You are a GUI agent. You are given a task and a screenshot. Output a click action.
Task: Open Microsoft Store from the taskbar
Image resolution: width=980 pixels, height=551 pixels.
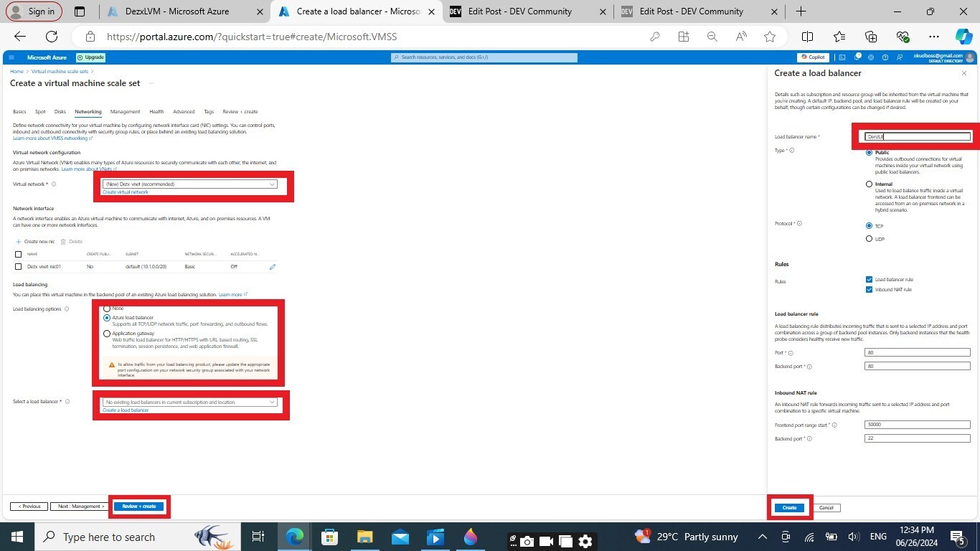pyautogui.click(x=329, y=537)
